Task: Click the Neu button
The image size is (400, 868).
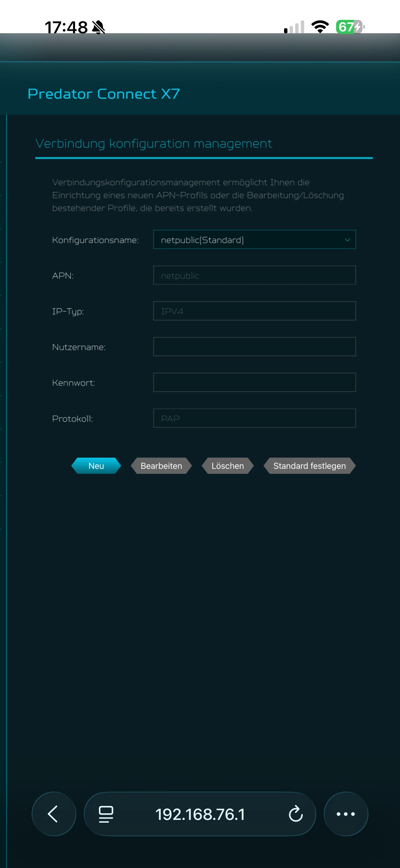Action: coord(96,466)
